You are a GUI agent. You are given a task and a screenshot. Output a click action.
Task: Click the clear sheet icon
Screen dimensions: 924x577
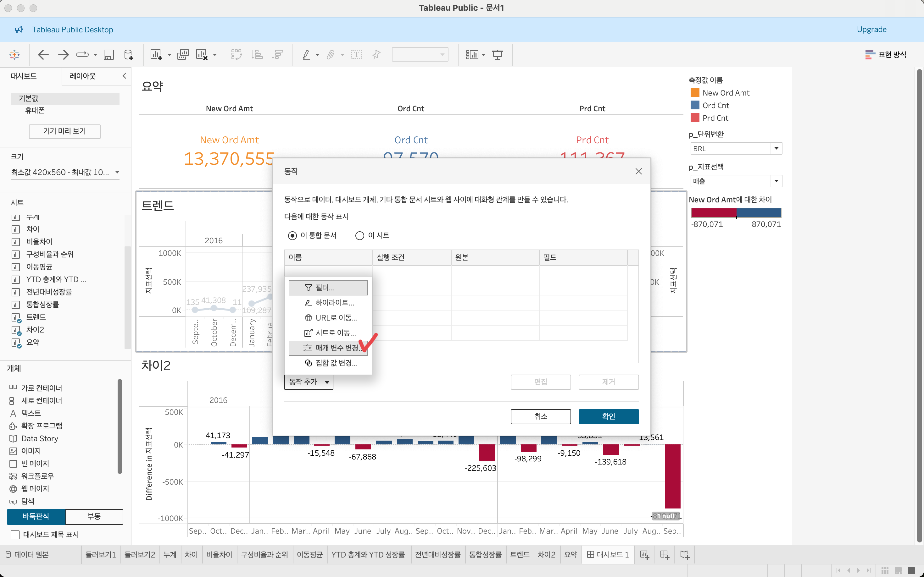pos(202,55)
